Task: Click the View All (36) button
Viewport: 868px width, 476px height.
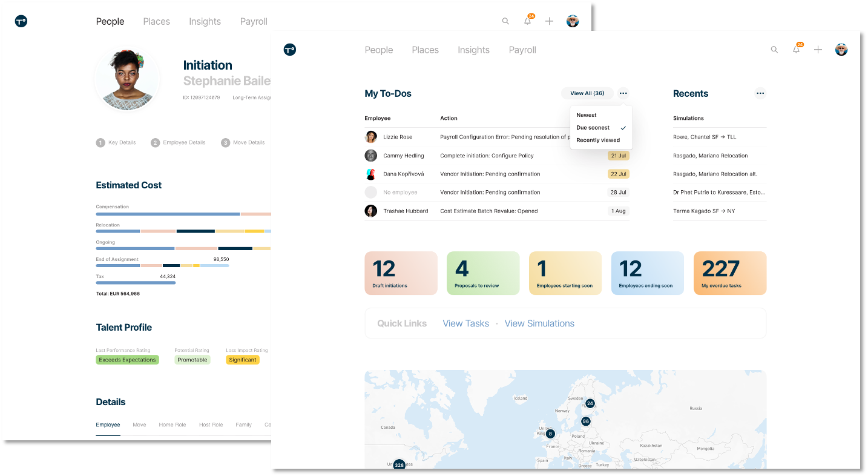Action: 587,93
